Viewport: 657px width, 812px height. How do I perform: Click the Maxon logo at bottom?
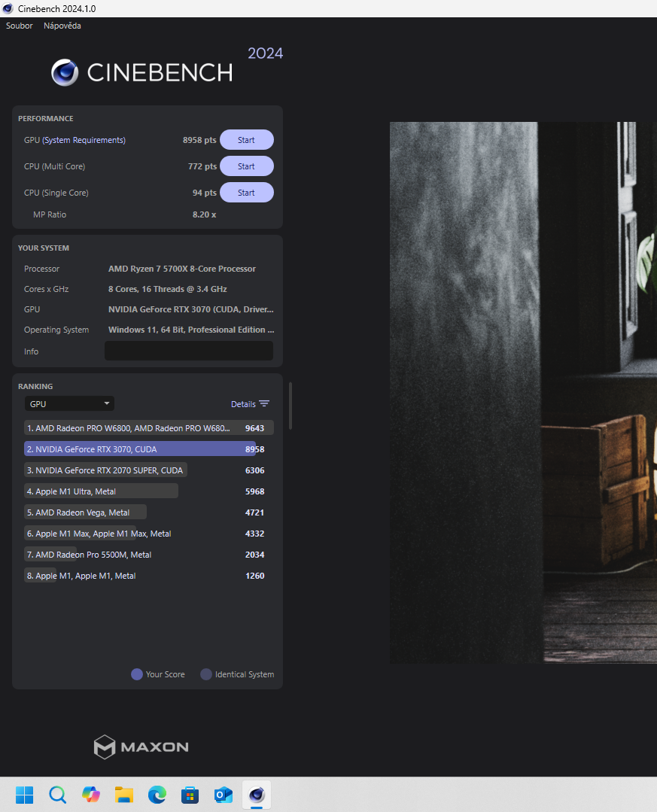pos(141,747)
